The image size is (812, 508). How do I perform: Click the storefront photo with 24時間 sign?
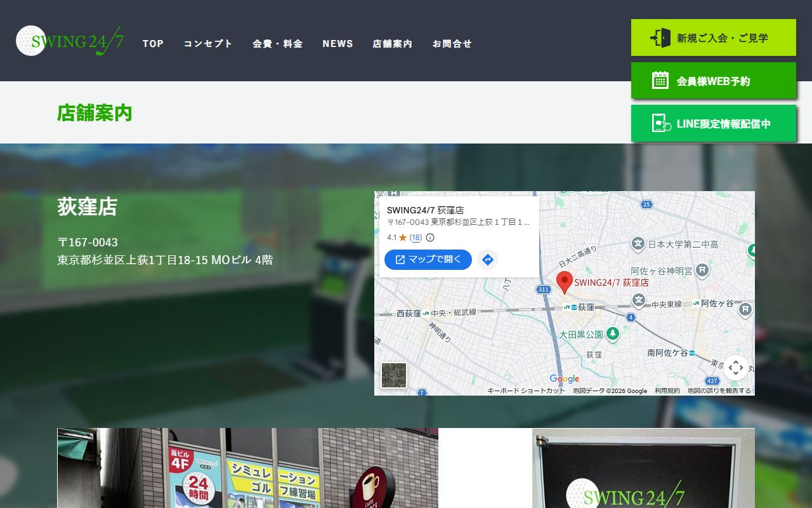click(x=247, y=468)
